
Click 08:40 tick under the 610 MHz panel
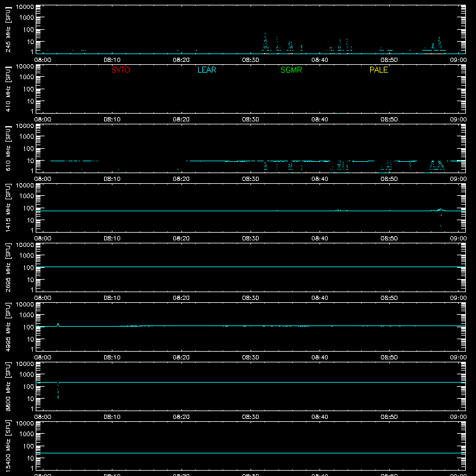pyautogui.click(x=320, y=179)
